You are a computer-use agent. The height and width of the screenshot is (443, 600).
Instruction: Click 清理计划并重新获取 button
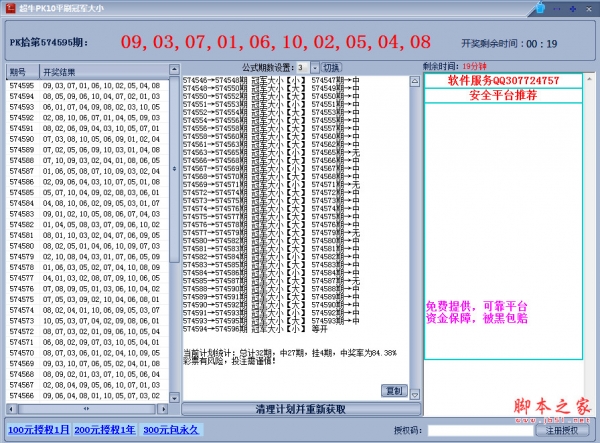[x=301, y=409]
